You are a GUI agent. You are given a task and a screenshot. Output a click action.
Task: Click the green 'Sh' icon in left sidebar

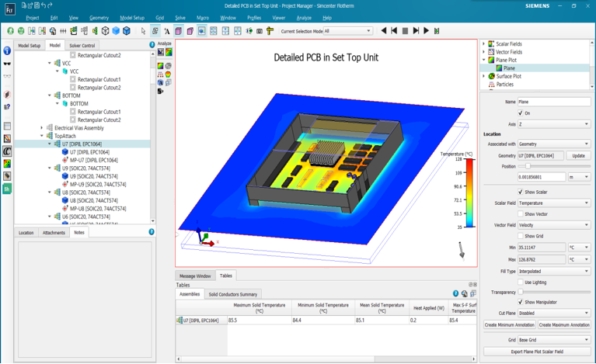7,188
